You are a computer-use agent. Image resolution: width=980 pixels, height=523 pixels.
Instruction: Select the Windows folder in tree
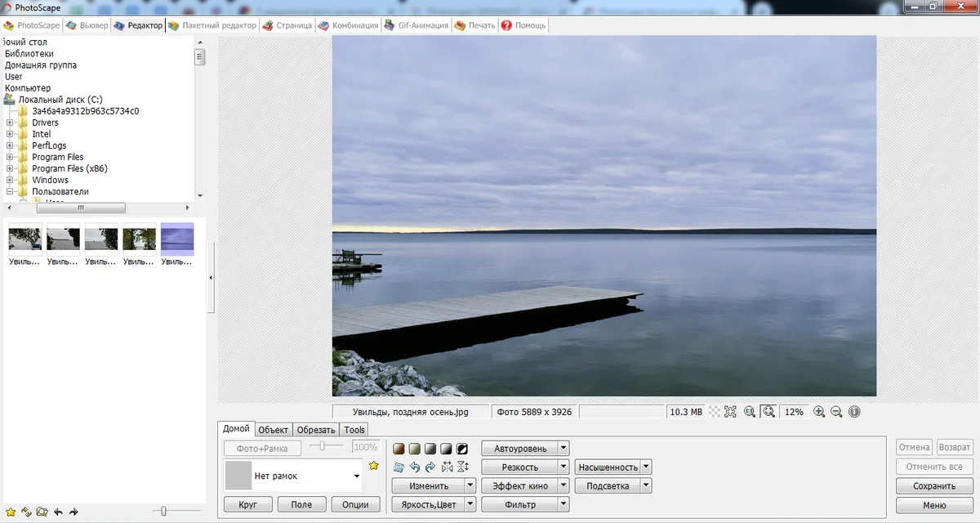(x=50, y=180)
